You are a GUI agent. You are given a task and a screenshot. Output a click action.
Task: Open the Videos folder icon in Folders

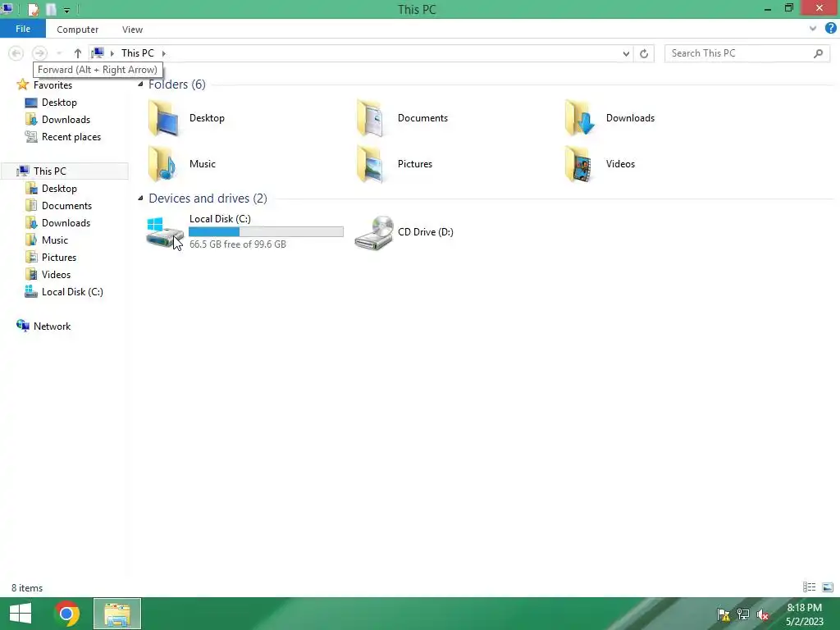click(x=578, y=164)
